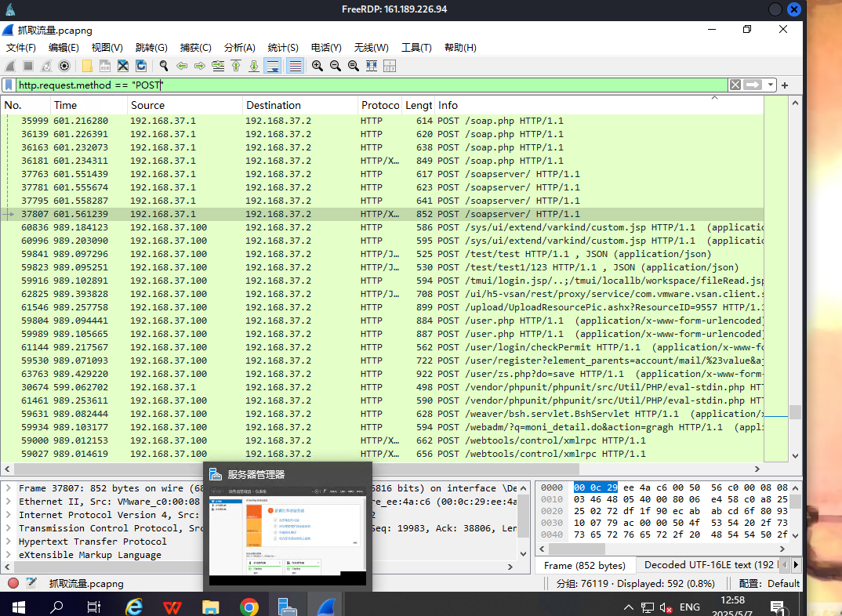Add a filter button with plus icon
Image resolution: width=842 pixels, height=616 pixels.
[785, 85]
